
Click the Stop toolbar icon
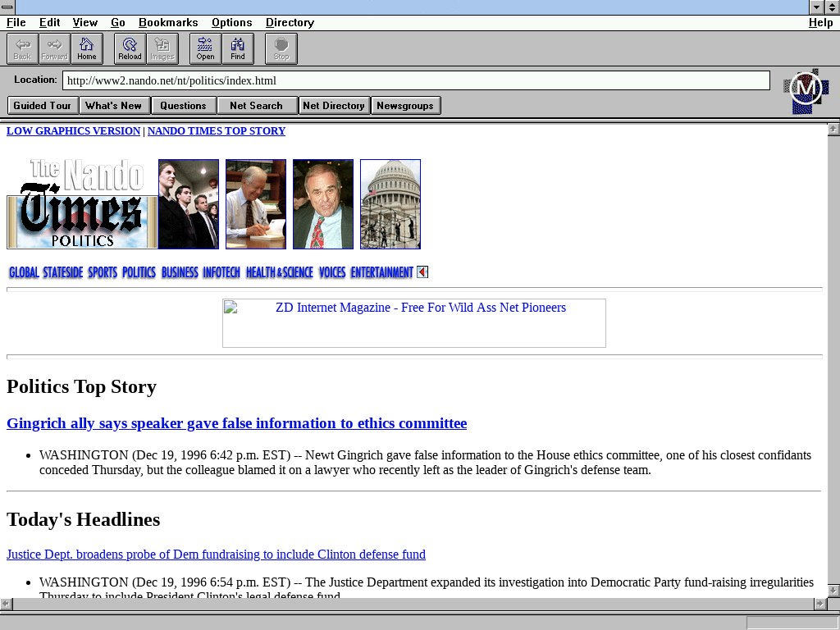pos(281,48)
